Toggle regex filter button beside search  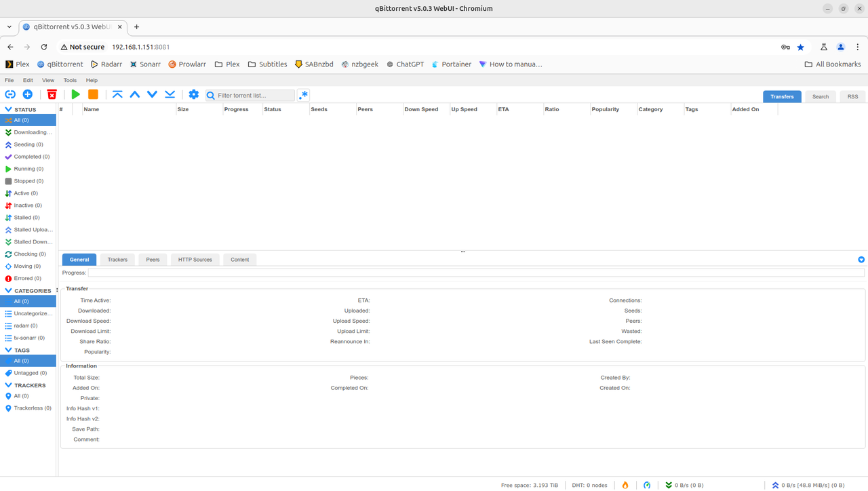(303, 95)
